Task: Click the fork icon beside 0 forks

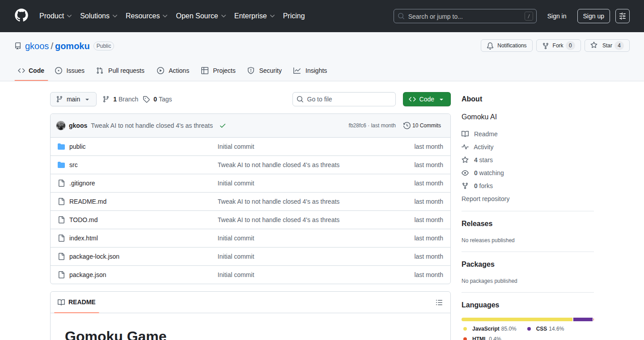Action: coord(465,186)
